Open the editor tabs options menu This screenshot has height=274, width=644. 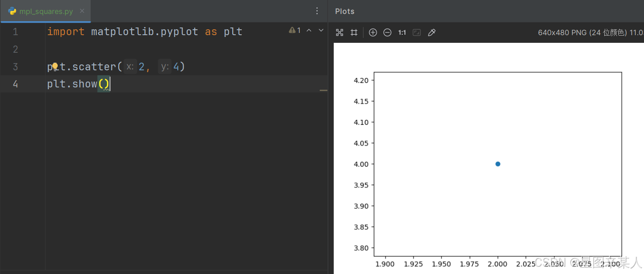click(x=317, y=11)
